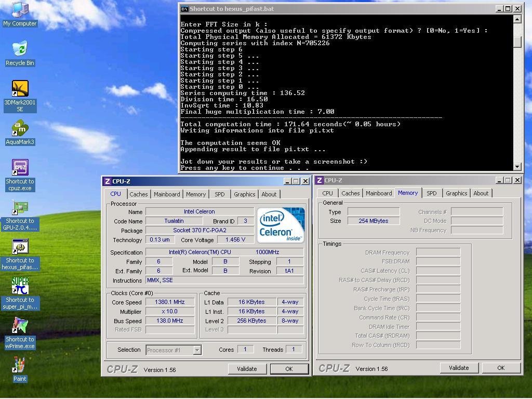
Task: Click the Level 2 cache 256 KBytes value
Action: (251, 321)
